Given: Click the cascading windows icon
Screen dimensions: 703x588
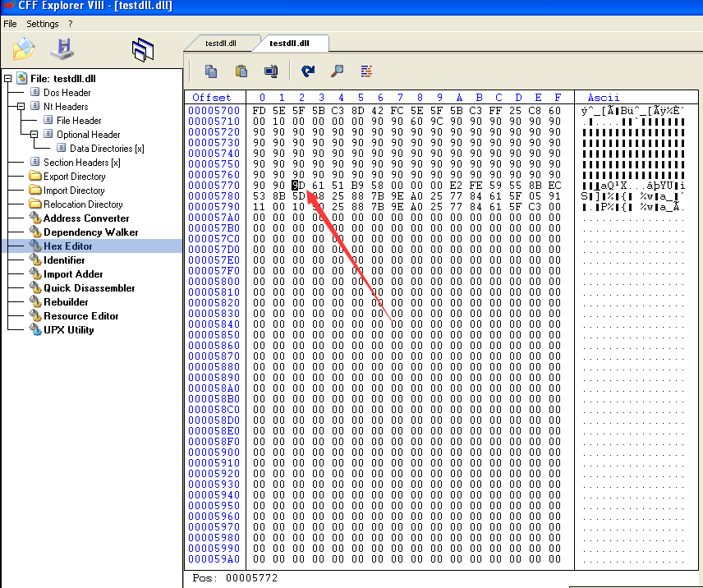Looking at the screenshot, I should point(143,50).
